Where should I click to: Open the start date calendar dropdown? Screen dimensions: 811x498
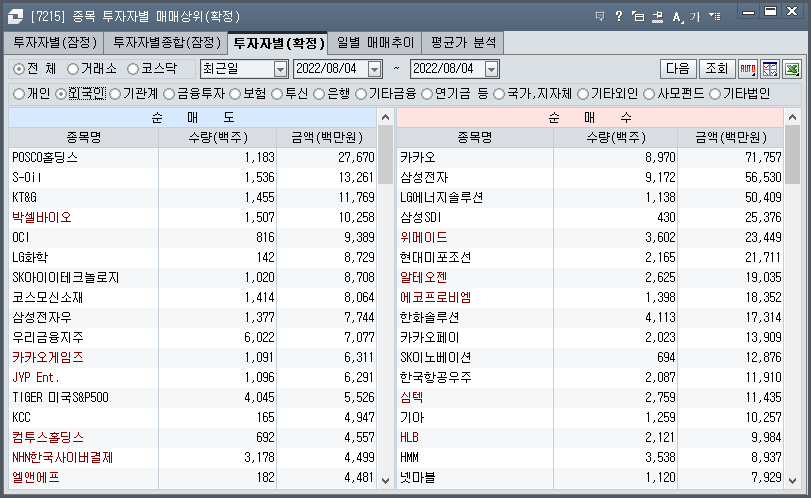click(x=375, y=69)
